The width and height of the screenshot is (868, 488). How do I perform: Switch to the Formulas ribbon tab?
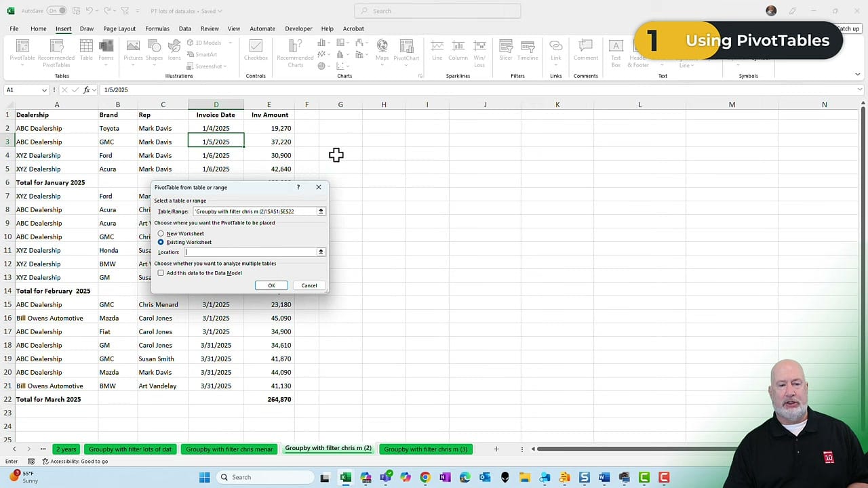click(157, 28)
